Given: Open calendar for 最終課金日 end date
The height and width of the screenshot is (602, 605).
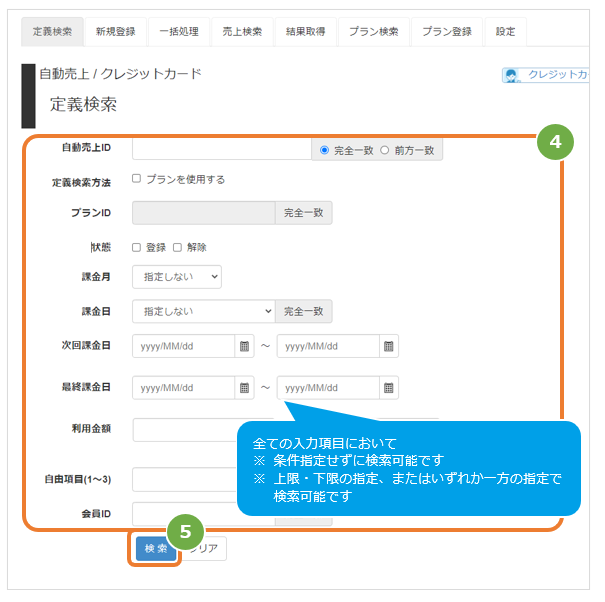Looking at the screenshot, I should (389, 387).
